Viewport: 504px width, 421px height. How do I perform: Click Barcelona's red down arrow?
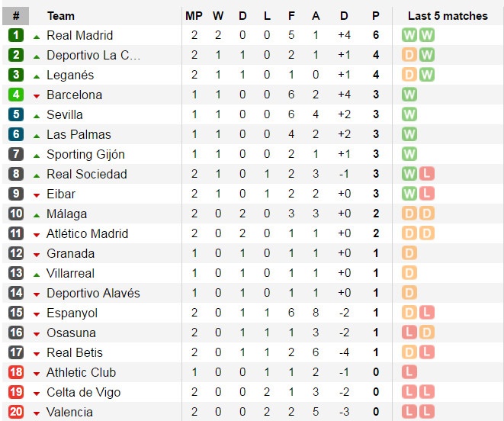click(37, 95)
